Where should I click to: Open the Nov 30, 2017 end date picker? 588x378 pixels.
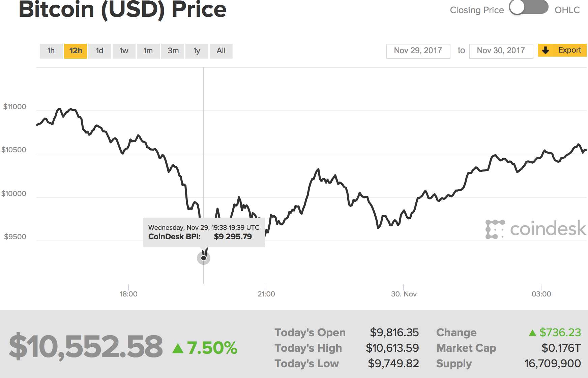pyautogui.click(x=501, y=51)
